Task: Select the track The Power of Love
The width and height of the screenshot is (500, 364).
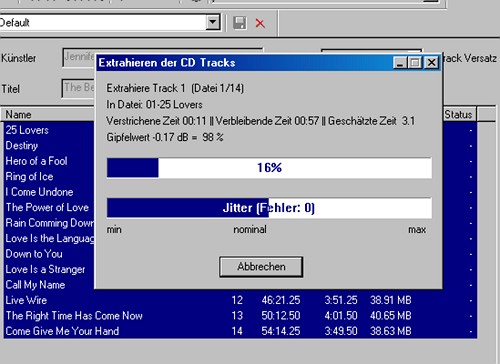Action: [47, 207]
